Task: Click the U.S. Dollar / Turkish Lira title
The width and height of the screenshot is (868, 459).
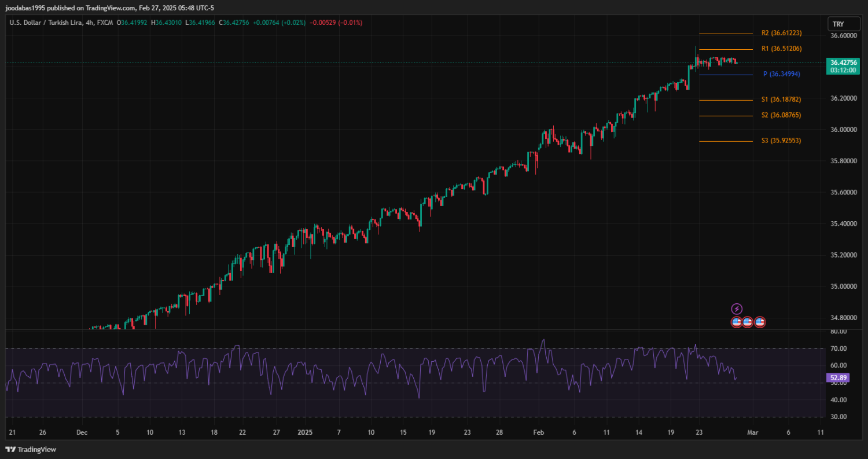Action: point(50,23)
